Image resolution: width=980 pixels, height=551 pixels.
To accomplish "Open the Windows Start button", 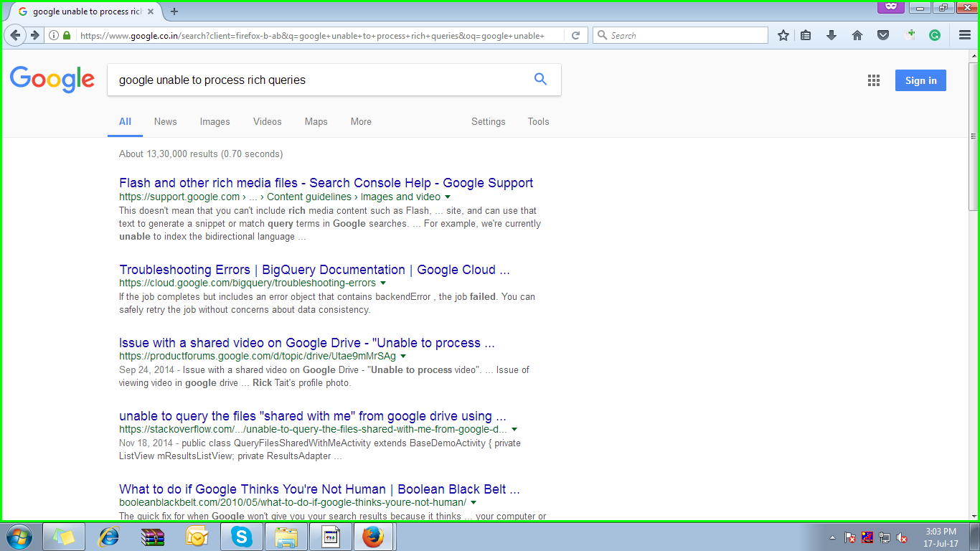I will [19, 537].
